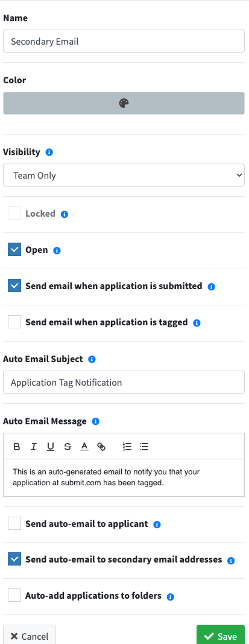Tick Auto-add applications to folders
249x644 pixels.
(14, 595)
